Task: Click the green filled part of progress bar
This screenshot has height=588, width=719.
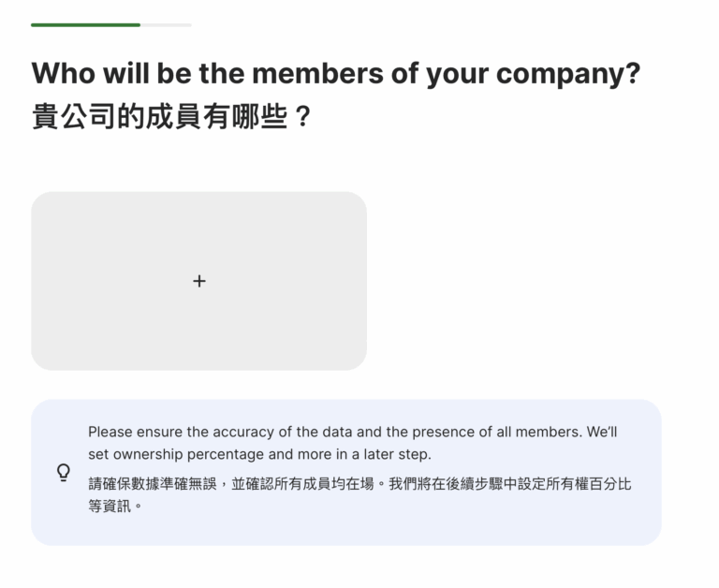Action: coord(84,24)
